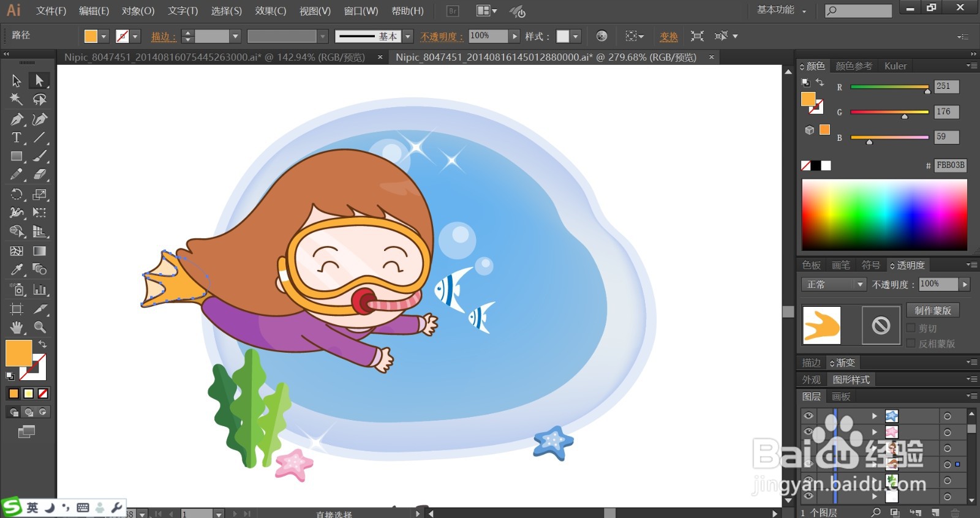Select the Selection (black arrow) tool

(x=17, y=80)
